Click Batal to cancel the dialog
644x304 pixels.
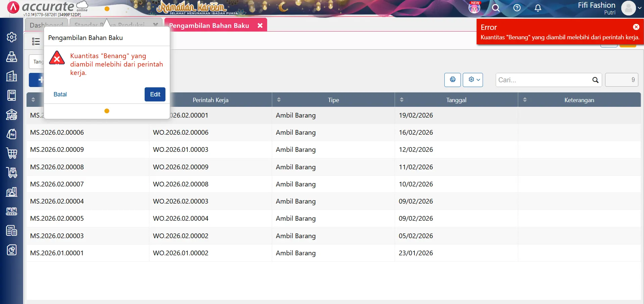pyautogui.click(x=60, y=94)
